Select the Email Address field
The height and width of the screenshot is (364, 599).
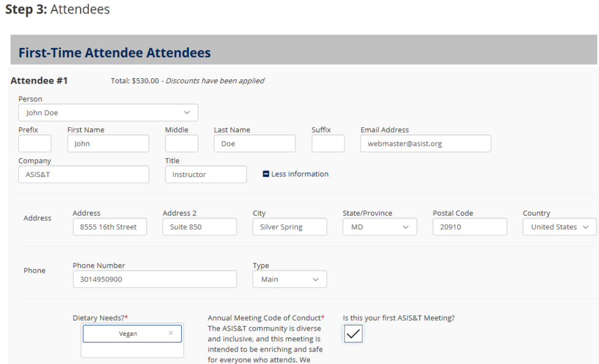[x=425, y=144]
